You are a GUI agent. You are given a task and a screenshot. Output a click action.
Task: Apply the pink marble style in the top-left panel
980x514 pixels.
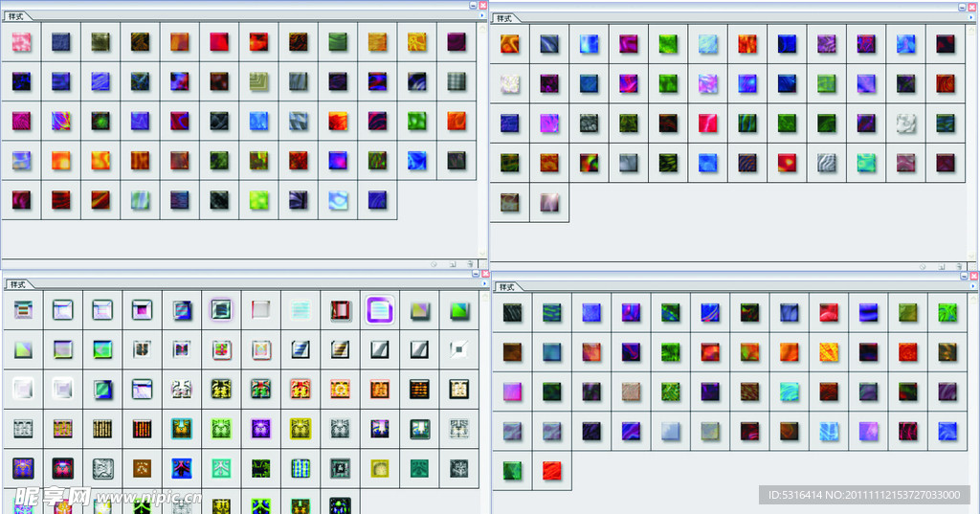tap(21, 42)
